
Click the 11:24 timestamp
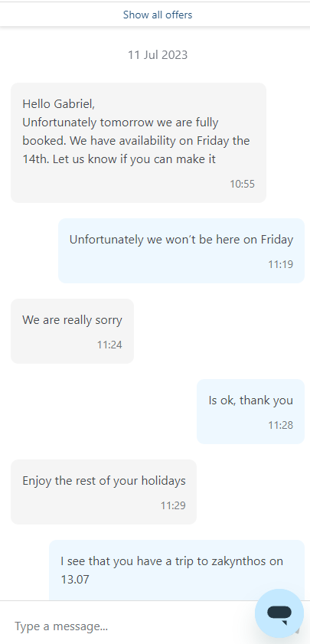pos(109,345)
